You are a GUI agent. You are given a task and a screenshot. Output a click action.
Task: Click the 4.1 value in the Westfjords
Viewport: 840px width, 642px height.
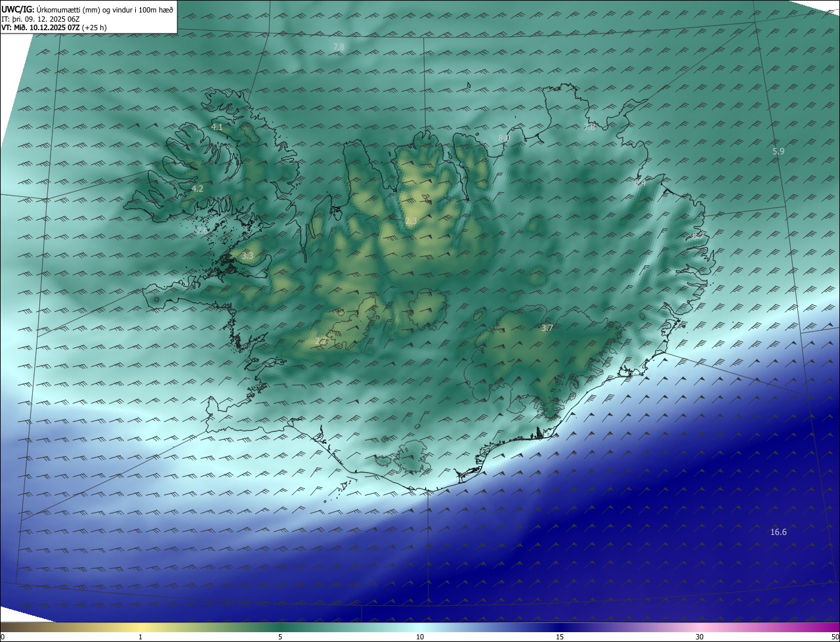coord(217,127)
